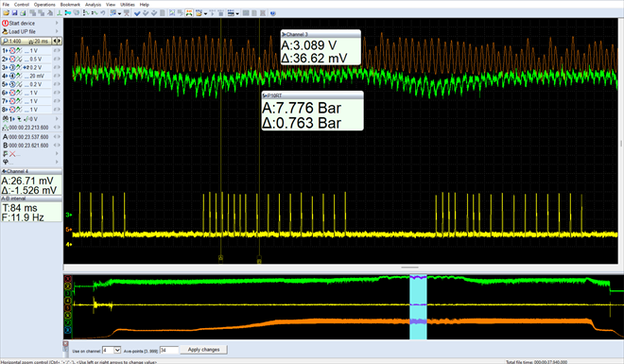Click the red Start device power icon

pyautogui.click(x=5, y=23)
